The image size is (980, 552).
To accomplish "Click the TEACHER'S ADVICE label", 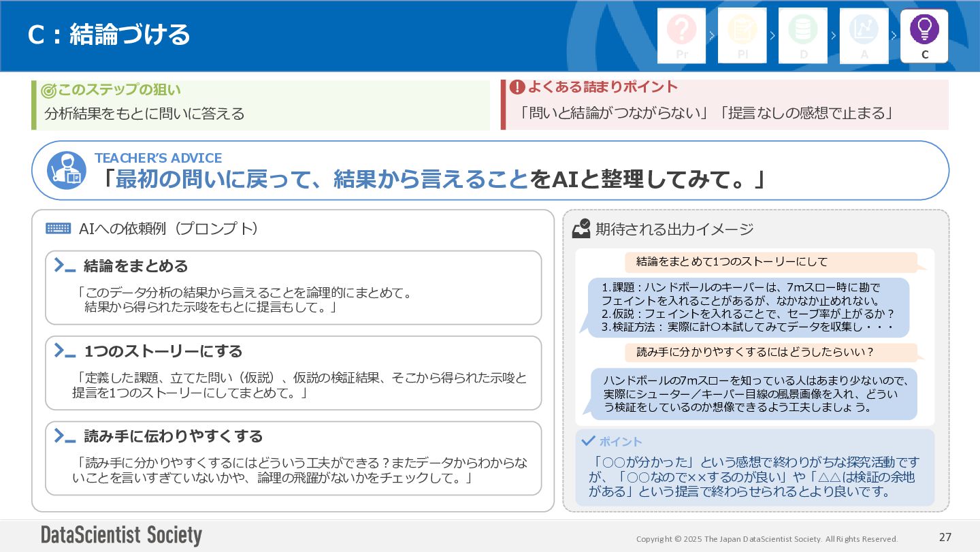I will (x=158, y=158).
